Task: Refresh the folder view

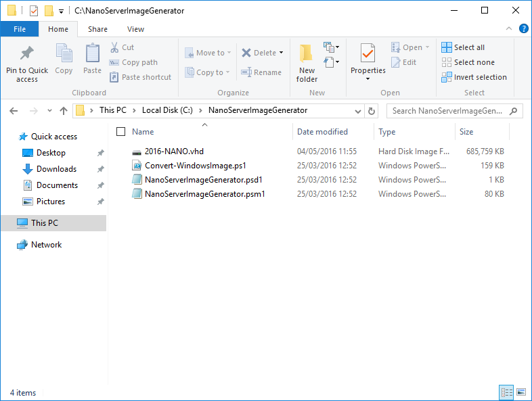Action: click(372, 111)
